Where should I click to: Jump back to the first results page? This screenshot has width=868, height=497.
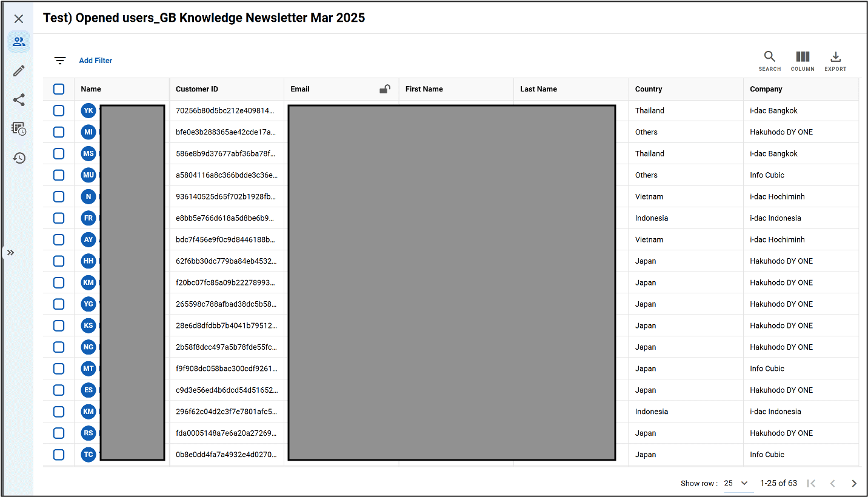[x=811, y=483]
